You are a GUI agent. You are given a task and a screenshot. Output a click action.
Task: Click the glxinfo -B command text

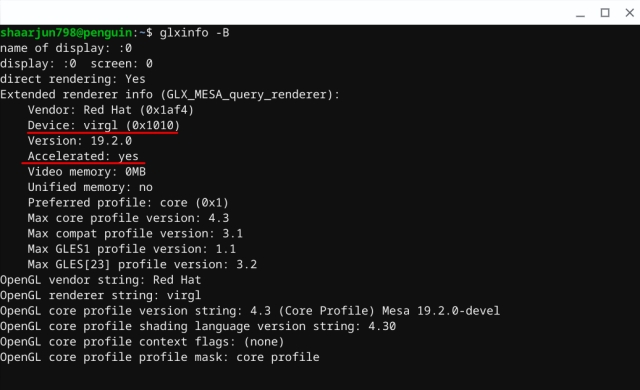(x=194, y=33)
